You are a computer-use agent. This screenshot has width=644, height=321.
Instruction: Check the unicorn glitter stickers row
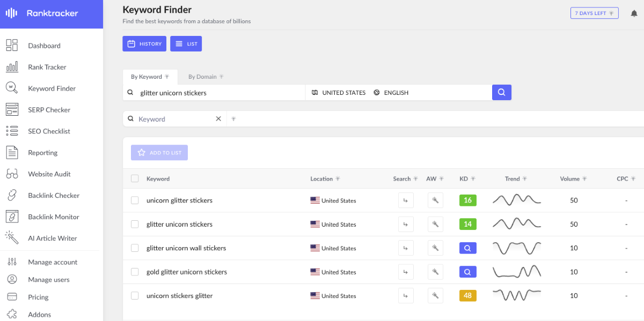pos(135,200)
